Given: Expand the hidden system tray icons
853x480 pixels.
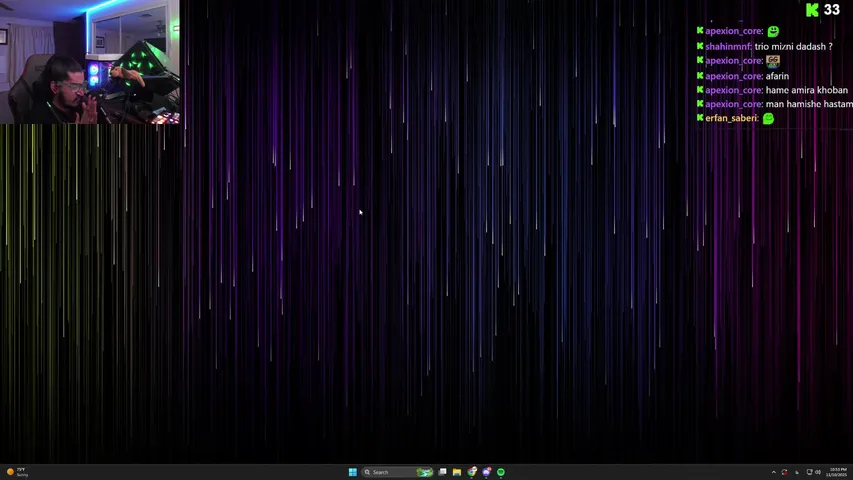Looking at the screenshot, I should point(774,472).
